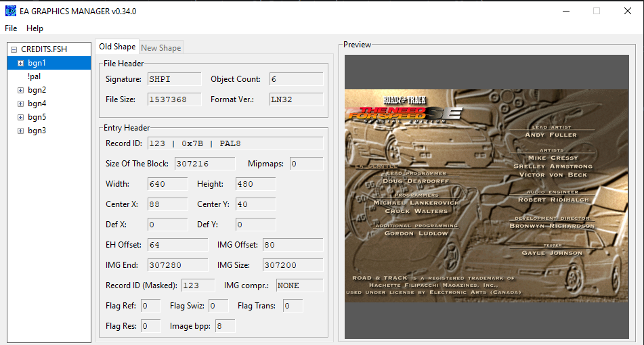
Task: Open the File menu
Action: (x=11, y=28)
